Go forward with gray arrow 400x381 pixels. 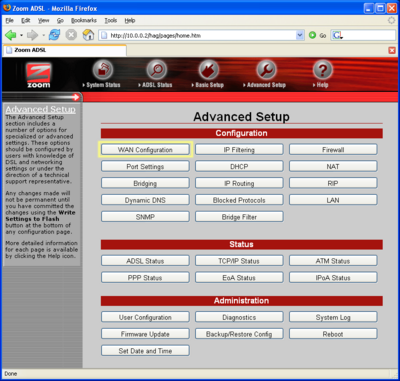[32, 35]
